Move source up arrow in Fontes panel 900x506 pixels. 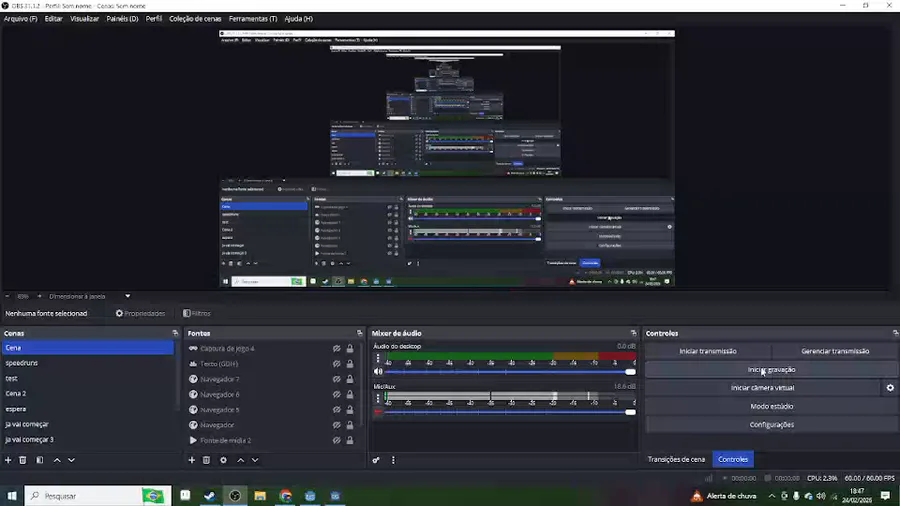240,460
